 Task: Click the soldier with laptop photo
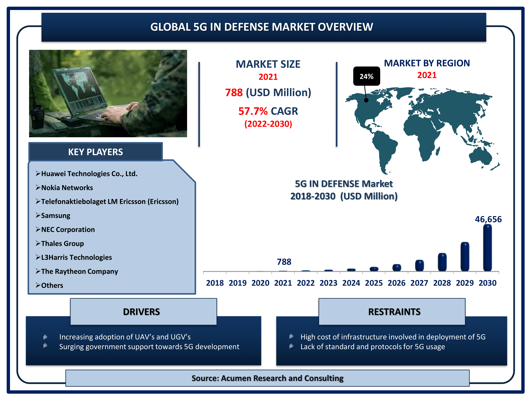[x=108, y=93]
